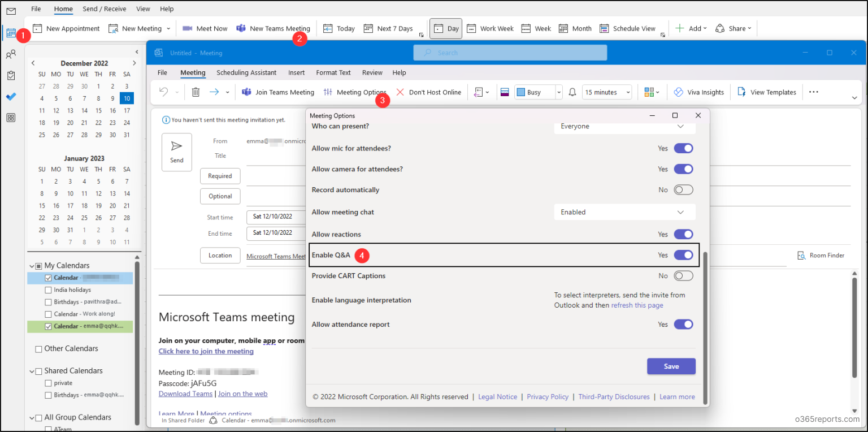Launch Viva Insights from the ribbon

click(x=699, y=92)
